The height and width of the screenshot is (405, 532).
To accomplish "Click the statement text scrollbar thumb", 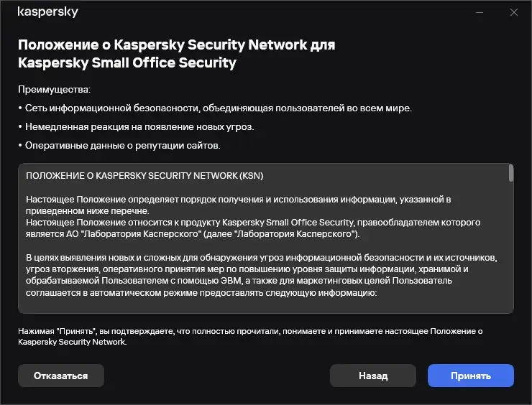I will coord(510,173).
